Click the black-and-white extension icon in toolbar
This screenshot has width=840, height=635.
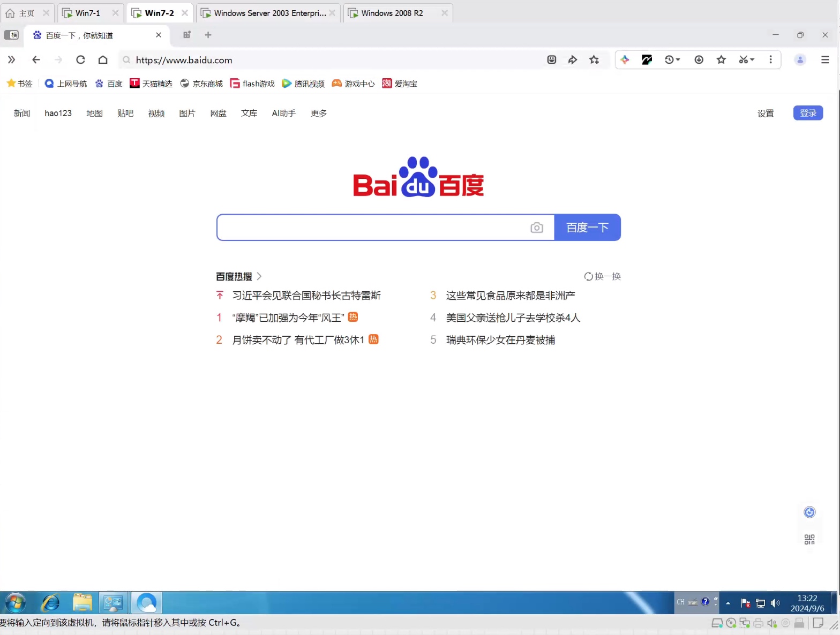(647, 60)
